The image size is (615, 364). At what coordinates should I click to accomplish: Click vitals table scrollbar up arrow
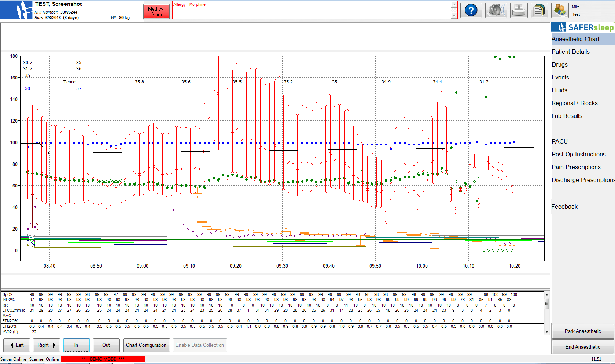[x=546, y=295]
